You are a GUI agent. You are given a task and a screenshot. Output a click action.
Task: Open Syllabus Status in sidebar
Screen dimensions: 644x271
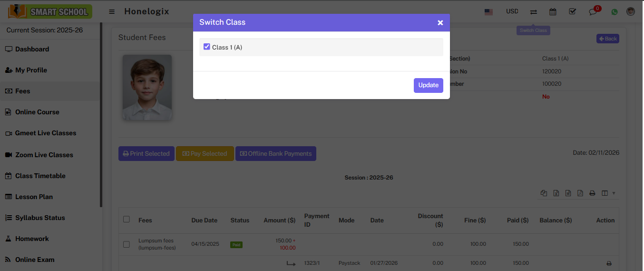point(40,218)
